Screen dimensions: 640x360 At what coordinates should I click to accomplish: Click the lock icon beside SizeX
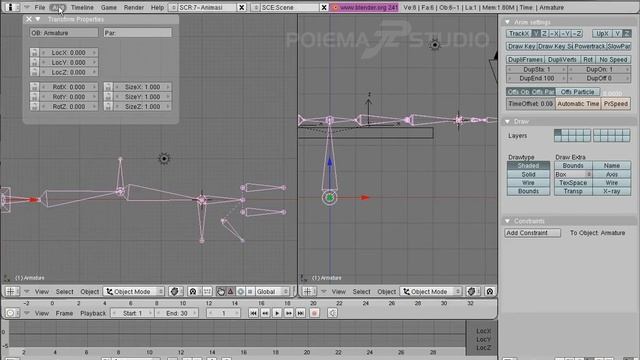tap(108, 87)
